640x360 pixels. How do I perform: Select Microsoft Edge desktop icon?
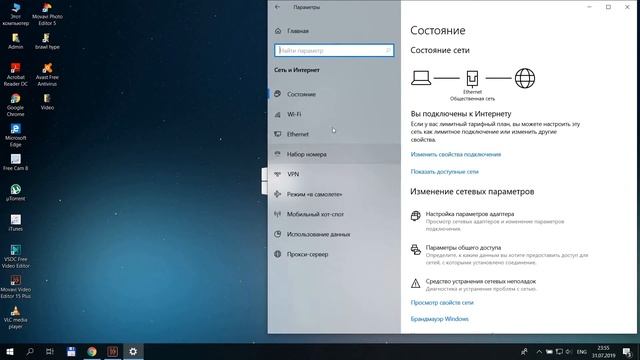coord(16,135)
